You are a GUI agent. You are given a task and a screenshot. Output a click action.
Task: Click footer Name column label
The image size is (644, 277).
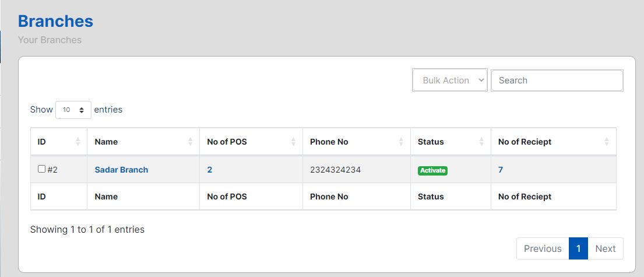[x=106, y=197]
